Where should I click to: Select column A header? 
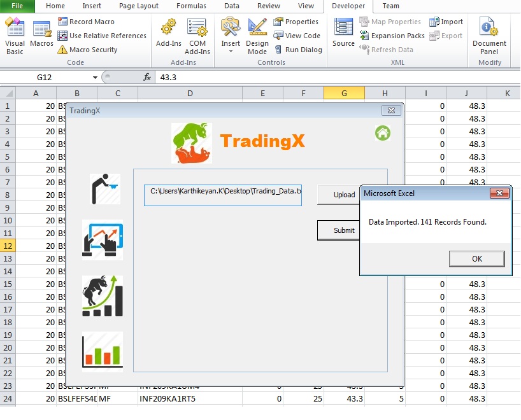(x=36, y=94)
